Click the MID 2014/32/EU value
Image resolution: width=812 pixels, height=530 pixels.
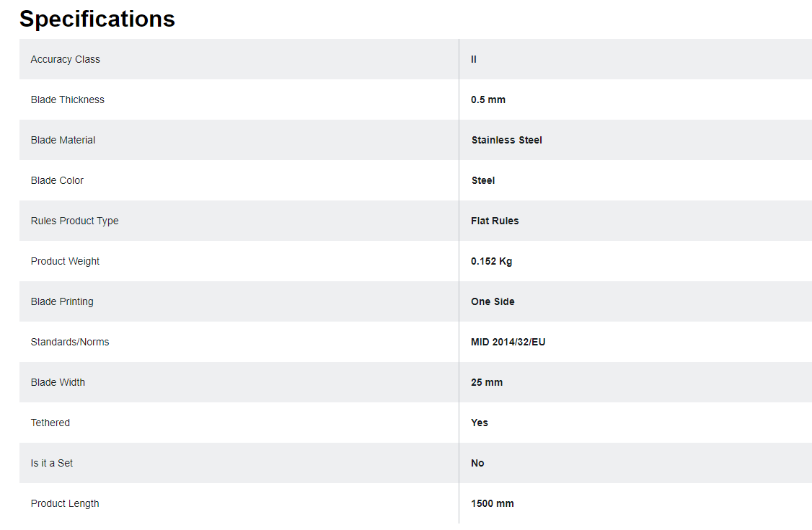tap(508, 342)
